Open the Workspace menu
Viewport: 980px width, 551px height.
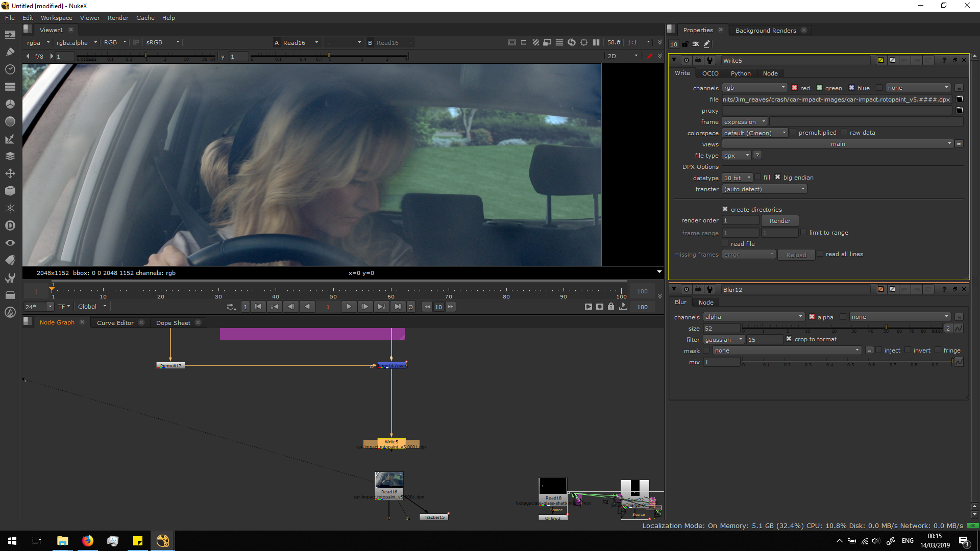[56, 18]
